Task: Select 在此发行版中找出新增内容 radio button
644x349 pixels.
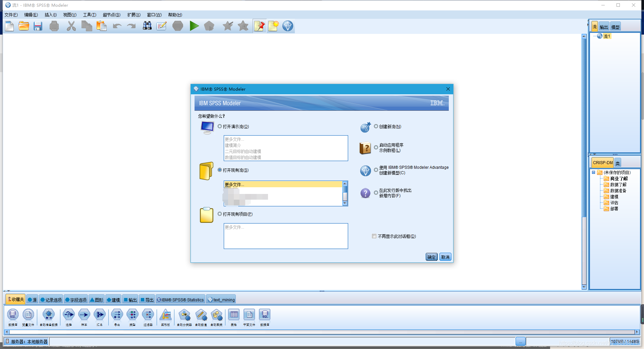Action: tap(376, 193)
